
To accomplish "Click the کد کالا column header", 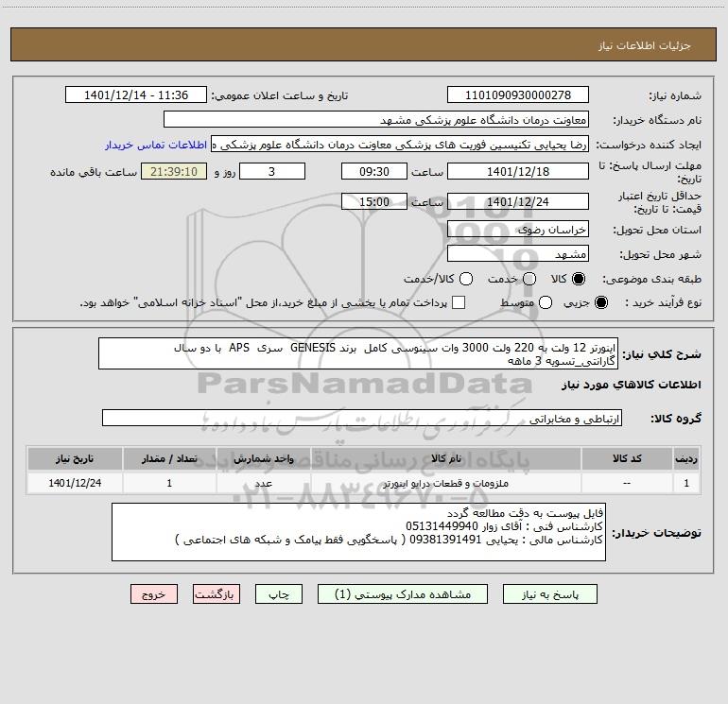I will point(627,458).
